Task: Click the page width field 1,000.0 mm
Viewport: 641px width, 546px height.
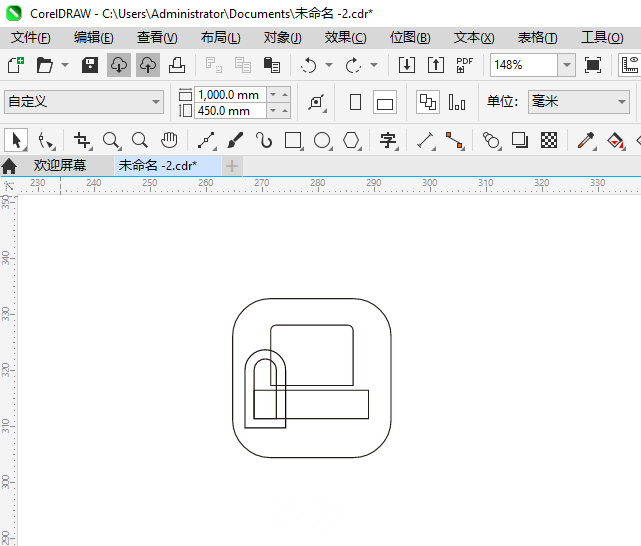Action: 230,95
